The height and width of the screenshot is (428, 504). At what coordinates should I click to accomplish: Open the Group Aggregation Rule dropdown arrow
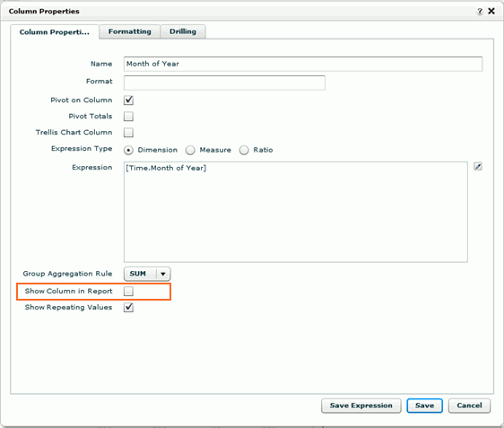[163, 274]
